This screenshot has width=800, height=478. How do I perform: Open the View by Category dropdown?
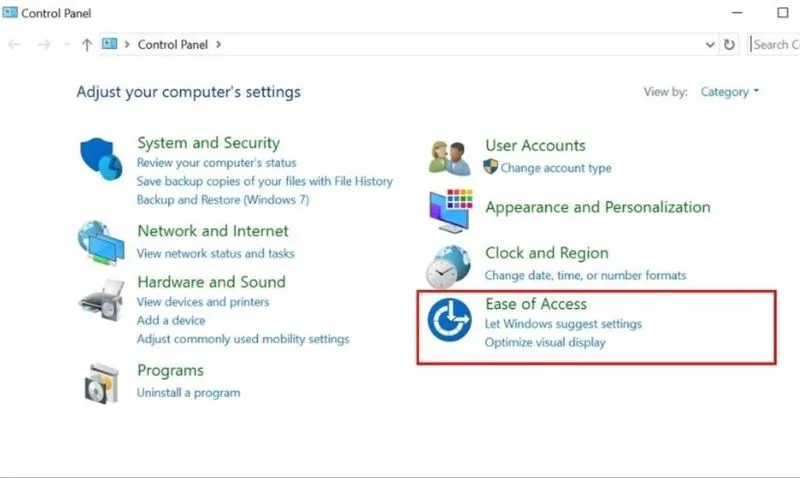(x=730, y=92)
